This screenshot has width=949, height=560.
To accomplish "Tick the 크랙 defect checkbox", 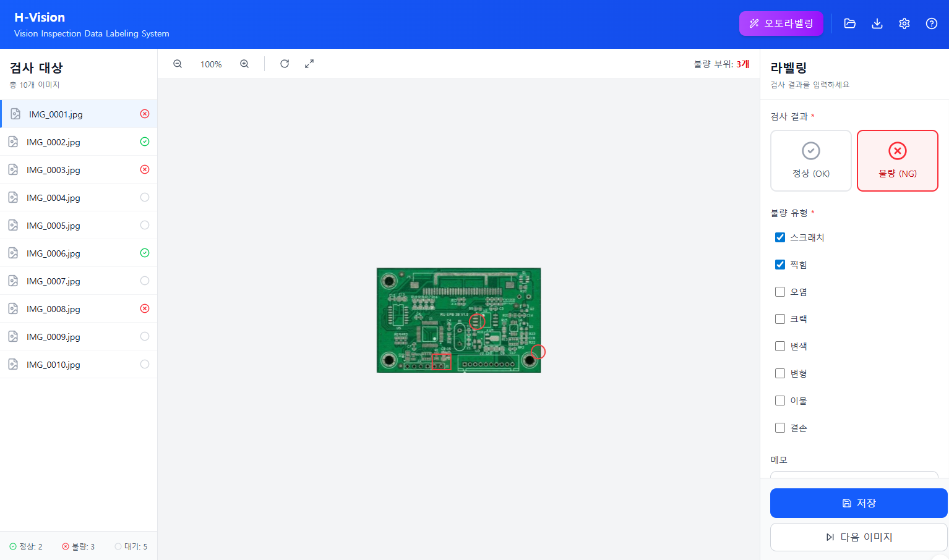I will coord(780,319).
